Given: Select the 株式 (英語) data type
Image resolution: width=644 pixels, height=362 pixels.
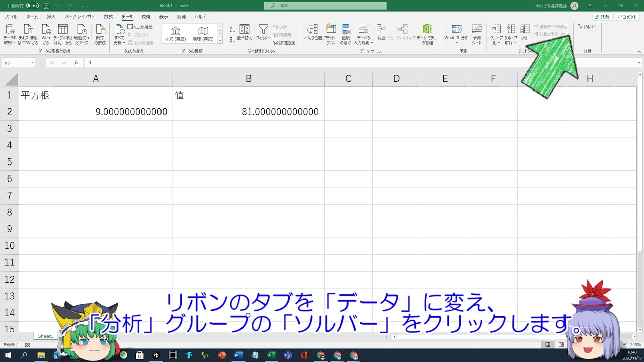Looking at the screenshot, I should coord(175,34).
